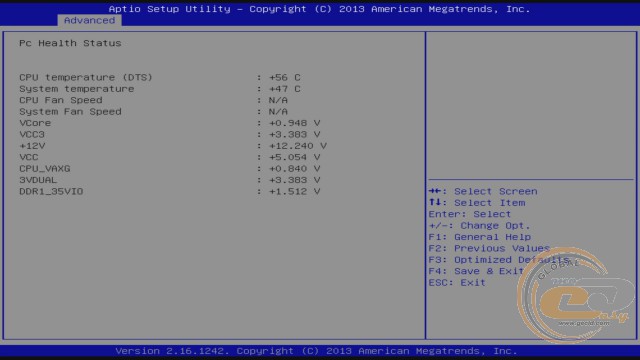640x360 pixels.
Task: Click F4: Save & Exit hint
Action: pyautogui.click(x=476, y=271)
